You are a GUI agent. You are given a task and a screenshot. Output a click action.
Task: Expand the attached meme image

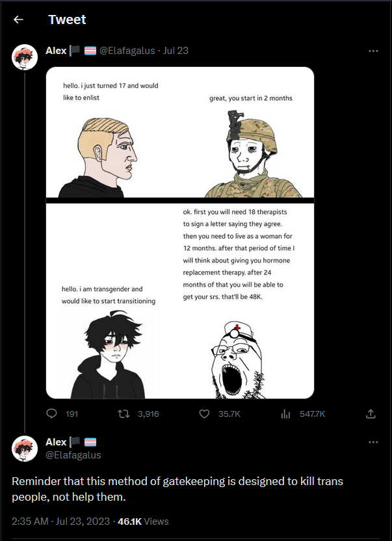click(x=180, y=233)
